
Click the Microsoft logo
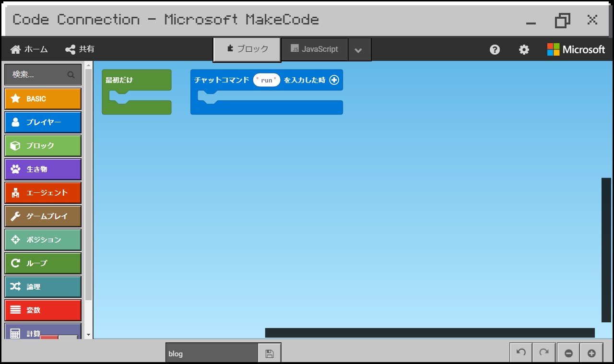coord(576,49)
